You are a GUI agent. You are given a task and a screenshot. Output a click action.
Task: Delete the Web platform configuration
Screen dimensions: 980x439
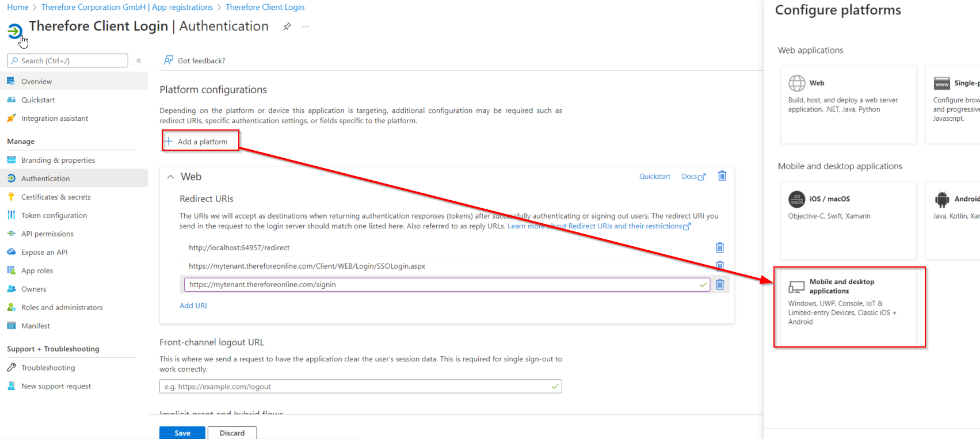tap(722, 176)
